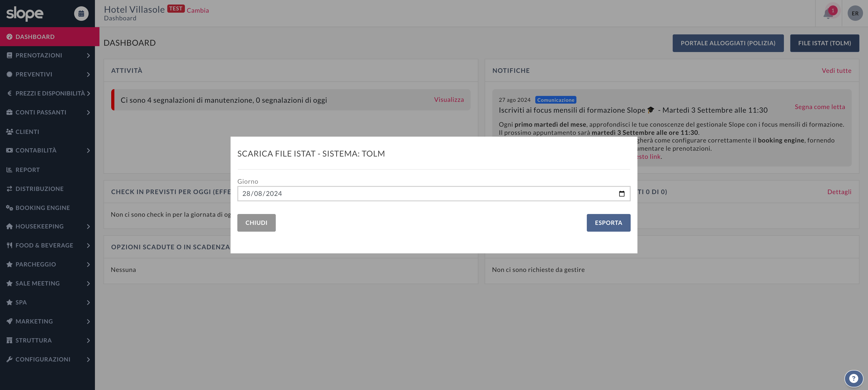Viewport: 868px width, 390px height.
Task: Click the Booking Engine gears icon
Action: (9, 208)
